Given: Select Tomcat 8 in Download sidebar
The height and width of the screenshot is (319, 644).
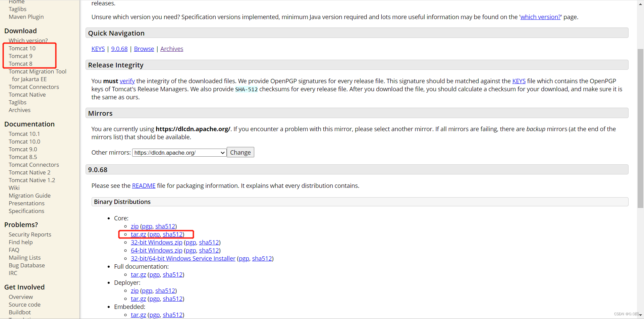Looking at the screenshot, I should point(20,64).
